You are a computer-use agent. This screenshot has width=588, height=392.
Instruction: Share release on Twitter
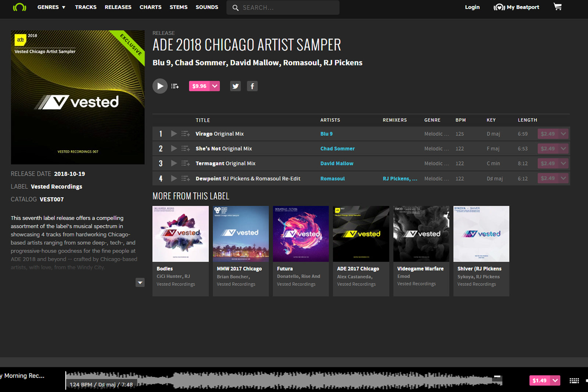(236, 86)
